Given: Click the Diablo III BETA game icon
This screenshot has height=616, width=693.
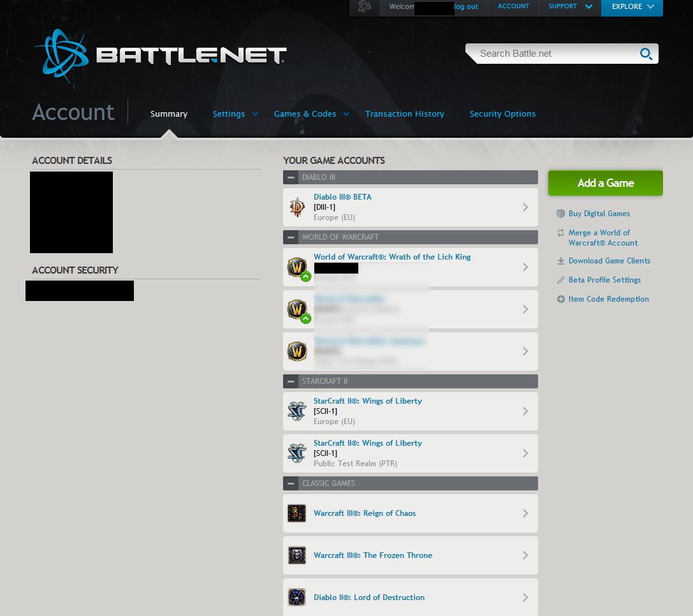Looking at the screenshot, I should (297, 207).
